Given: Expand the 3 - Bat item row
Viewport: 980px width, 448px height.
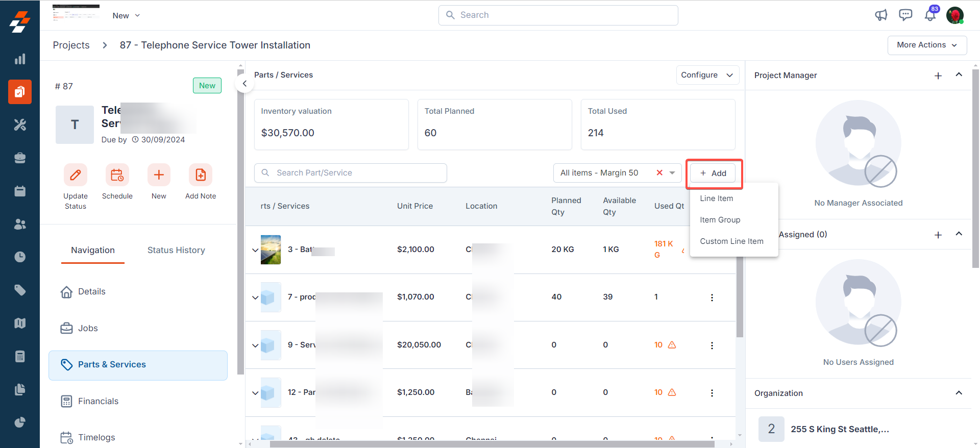Looking at the screenshot, I should tap(255, 250).
